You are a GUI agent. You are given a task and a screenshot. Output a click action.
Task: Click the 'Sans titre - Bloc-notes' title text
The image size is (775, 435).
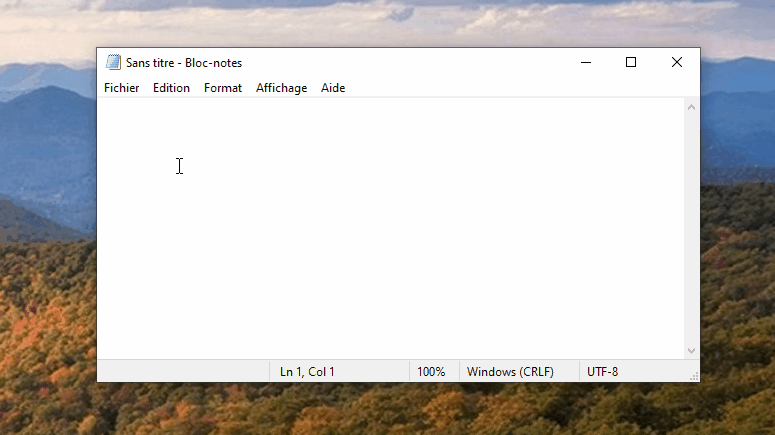pyautogui.click(x=184, y=63)
